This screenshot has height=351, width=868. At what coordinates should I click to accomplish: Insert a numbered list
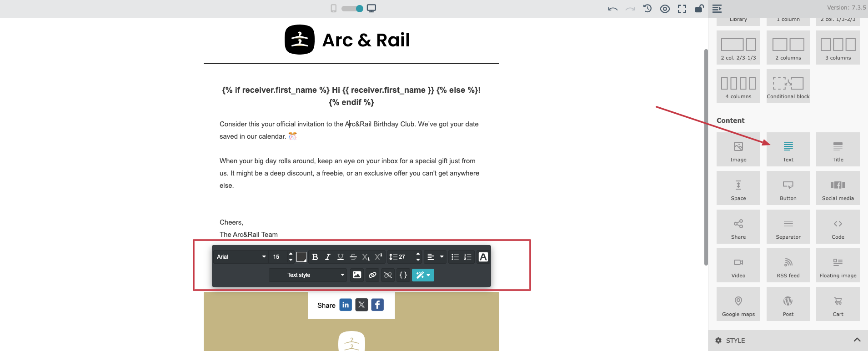tap(468, 257)
